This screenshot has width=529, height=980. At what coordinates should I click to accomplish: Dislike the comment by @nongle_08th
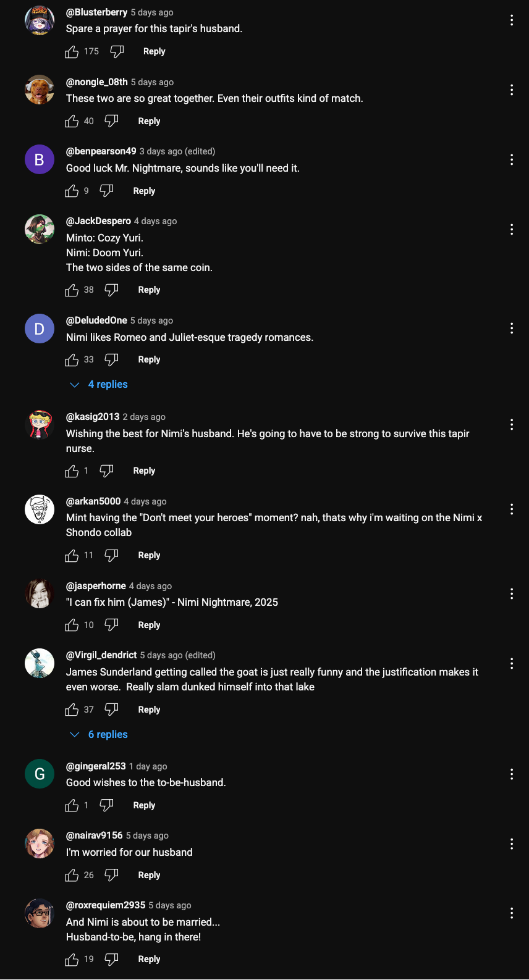[111, 121]
